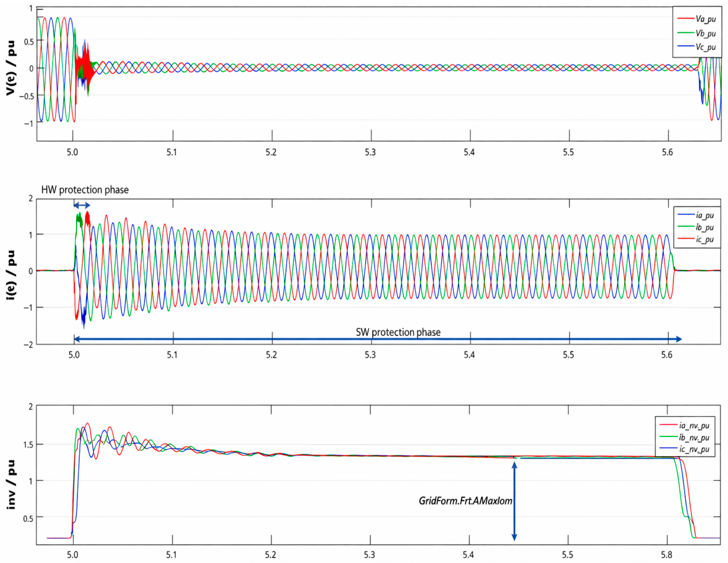Click the HW protection phase label
Screen dimensions: 728x563
[85, 190]
